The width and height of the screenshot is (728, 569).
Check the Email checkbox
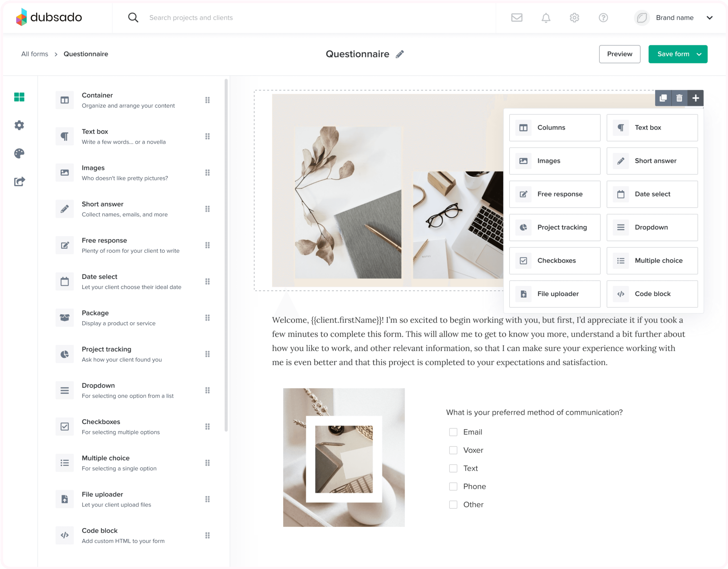(x=453, y=432)
